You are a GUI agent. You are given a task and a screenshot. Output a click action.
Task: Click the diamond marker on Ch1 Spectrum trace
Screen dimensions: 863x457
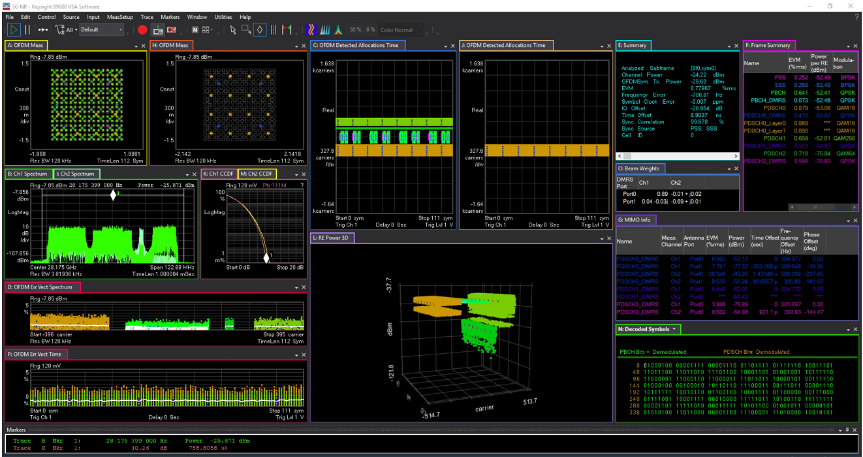pyautogui.click(x=113, y=195)
